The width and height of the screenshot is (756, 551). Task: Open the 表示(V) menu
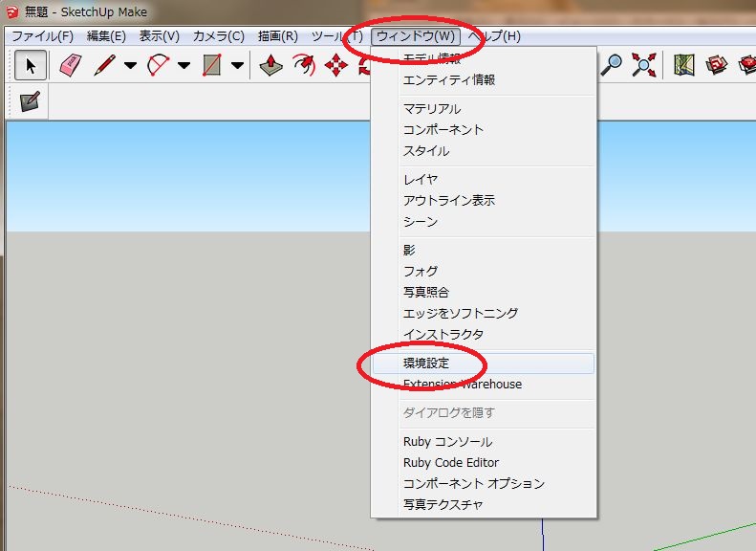tap(159, 36)
